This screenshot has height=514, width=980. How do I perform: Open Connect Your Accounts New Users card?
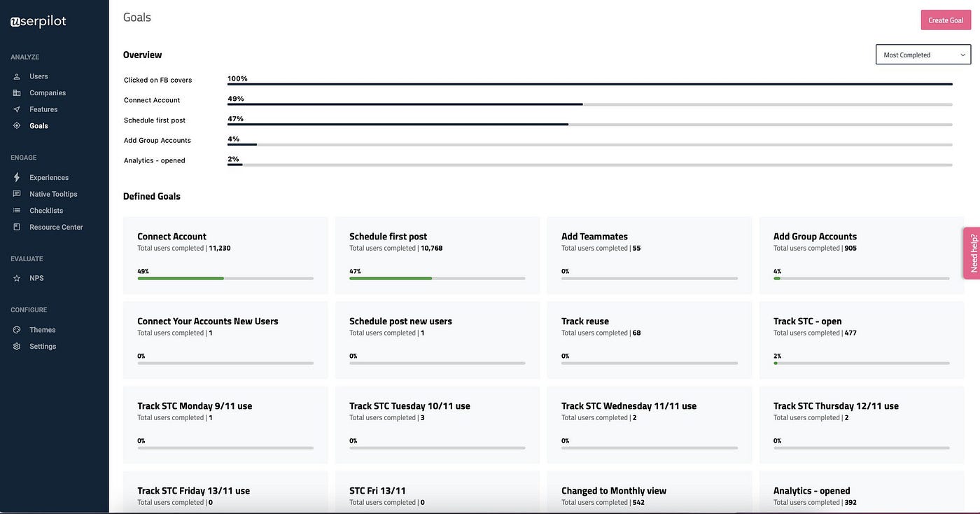225,340
